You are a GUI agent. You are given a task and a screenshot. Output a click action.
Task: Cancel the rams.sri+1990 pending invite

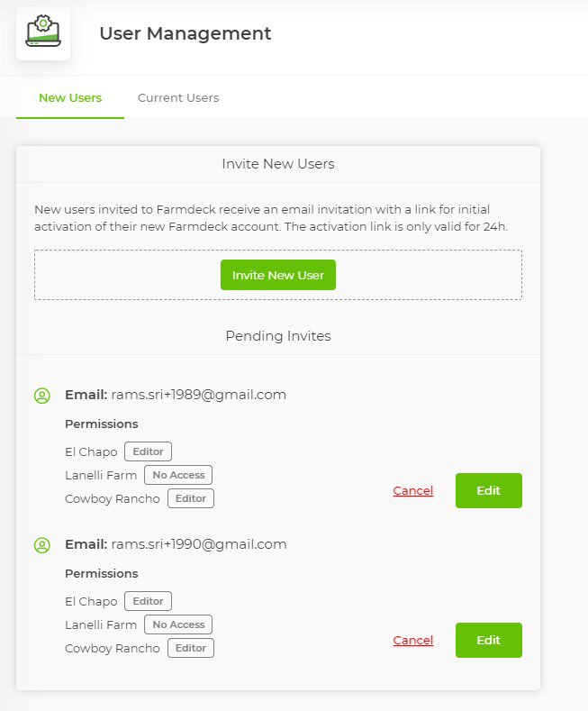413,641
